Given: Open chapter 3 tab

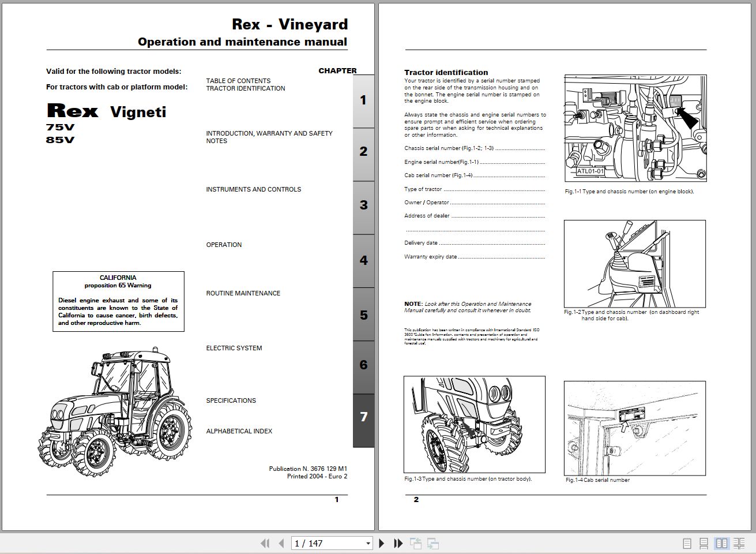Looking at the screenshot, I should [x=363, y=208].
